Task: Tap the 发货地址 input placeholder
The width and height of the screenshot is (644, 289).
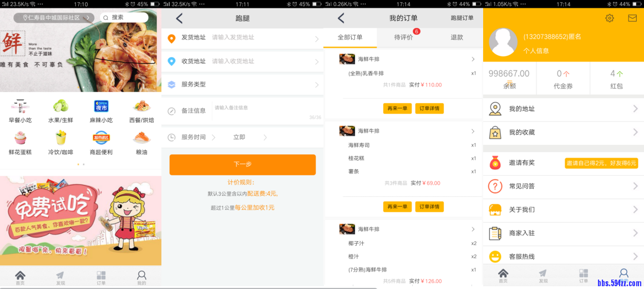Action: click(233, 37)
